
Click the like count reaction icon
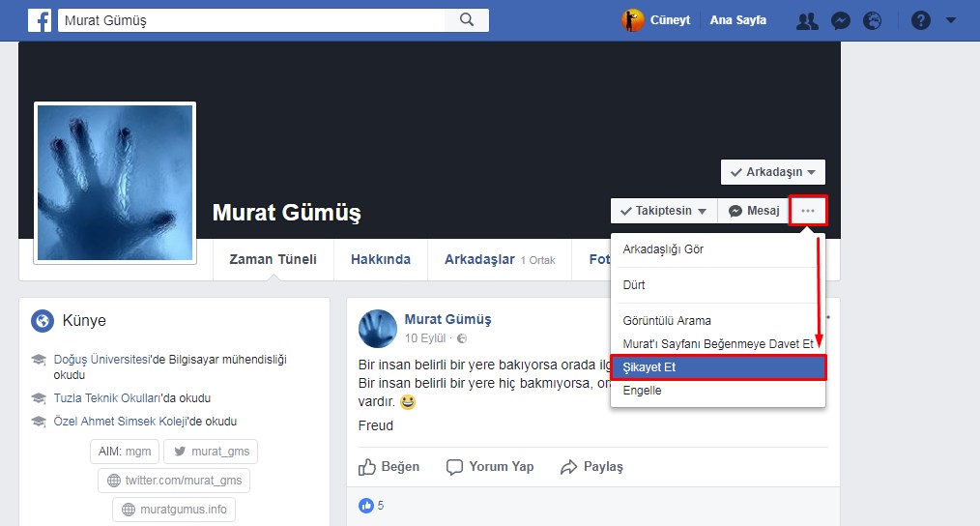click(366, 505)
